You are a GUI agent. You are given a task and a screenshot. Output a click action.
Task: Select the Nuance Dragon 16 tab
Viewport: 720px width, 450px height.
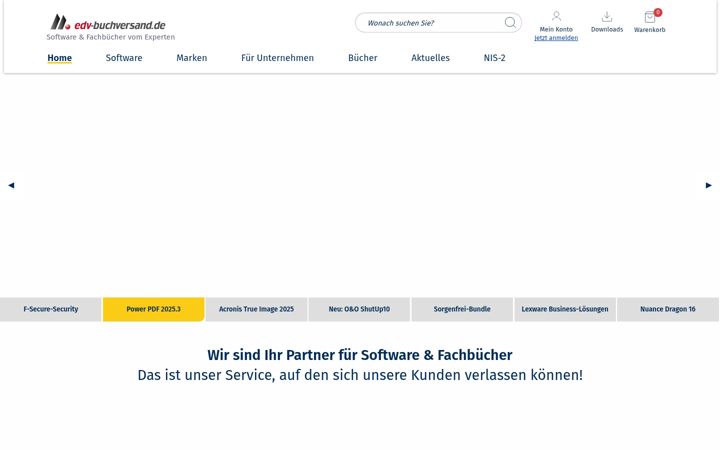pyautogui.click(x=668, y=309)
